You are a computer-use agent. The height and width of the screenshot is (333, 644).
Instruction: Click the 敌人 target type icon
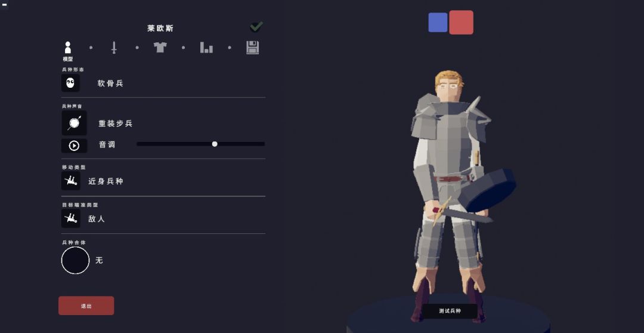70,218
